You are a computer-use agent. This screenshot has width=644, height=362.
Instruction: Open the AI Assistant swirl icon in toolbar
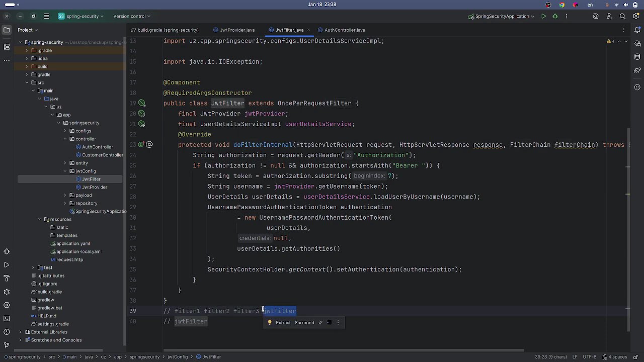tap(596, 16)
